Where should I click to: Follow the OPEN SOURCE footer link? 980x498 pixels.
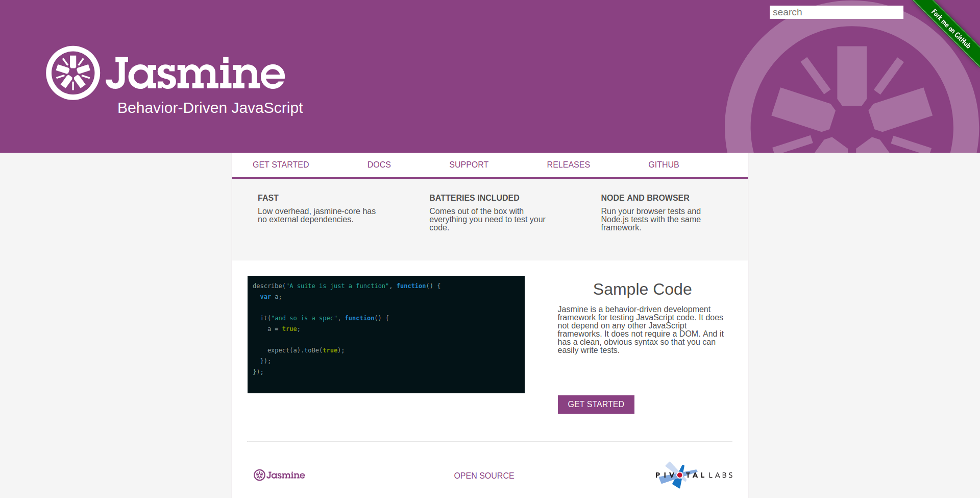[484, 476]
